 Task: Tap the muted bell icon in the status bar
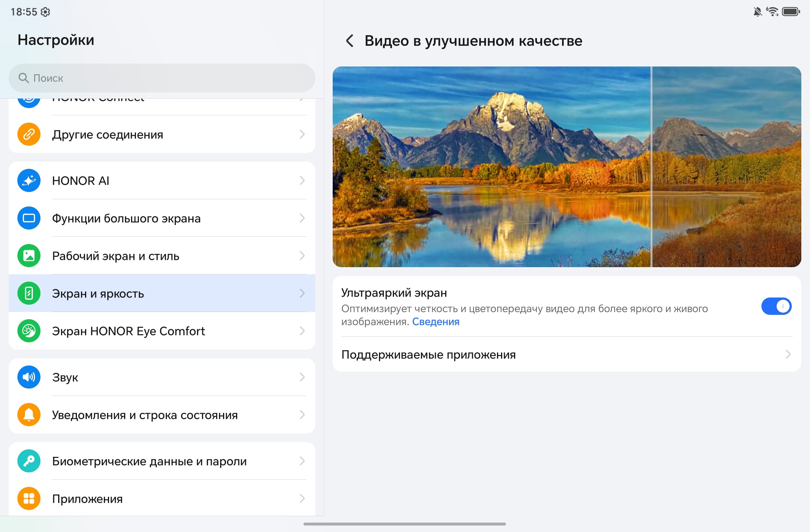757,12
